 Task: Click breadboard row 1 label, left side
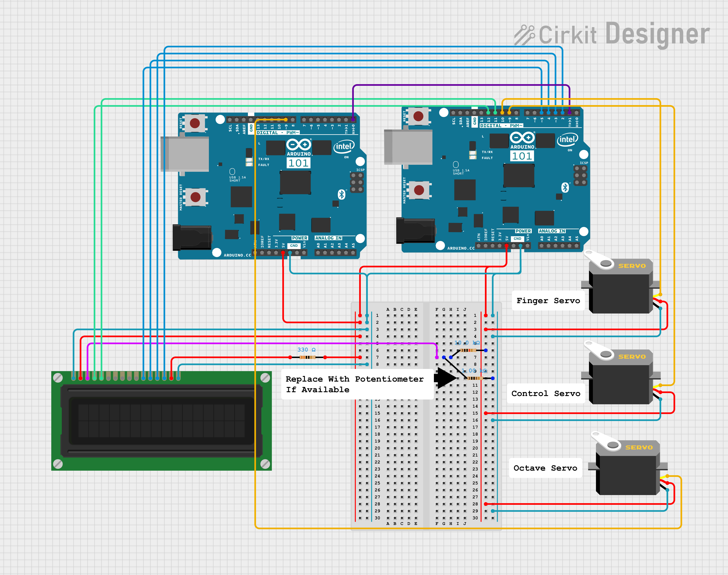click(377, 315)
